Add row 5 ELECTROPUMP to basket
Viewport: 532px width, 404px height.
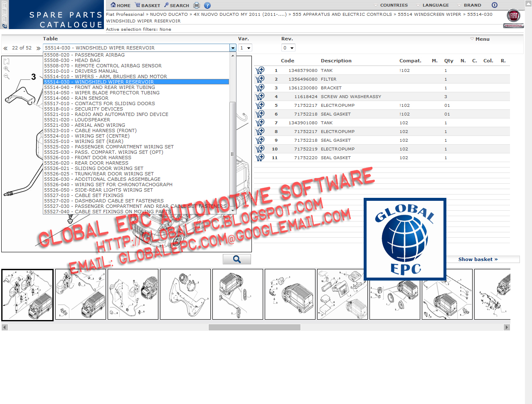[x=260, y=105]
